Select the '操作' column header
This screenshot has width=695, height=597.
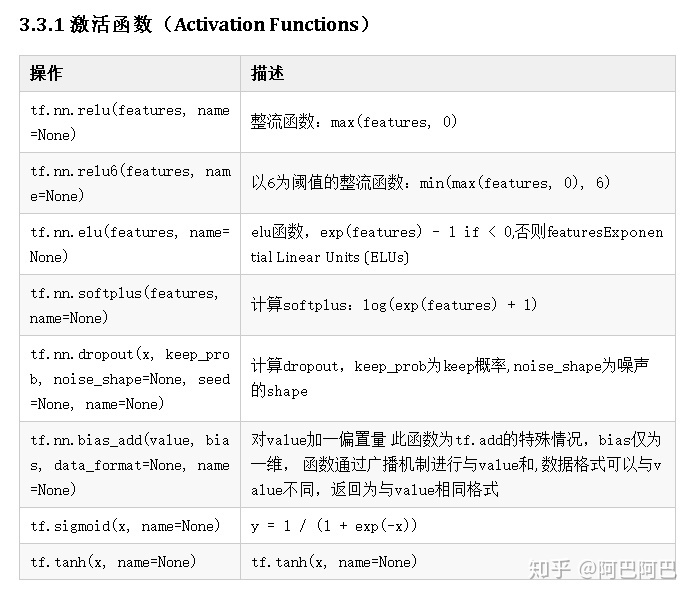pyautogui.click(x=130, y=74)
